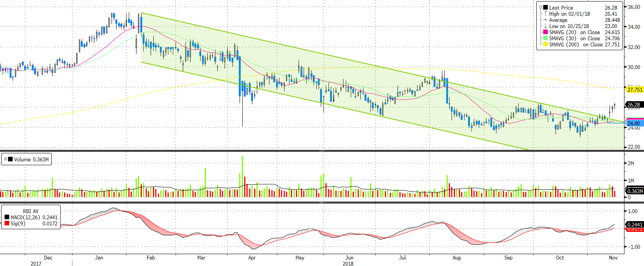Click the yellow 27.751 price axis tag
Screen dimensions: 644x266
point(634,90)
